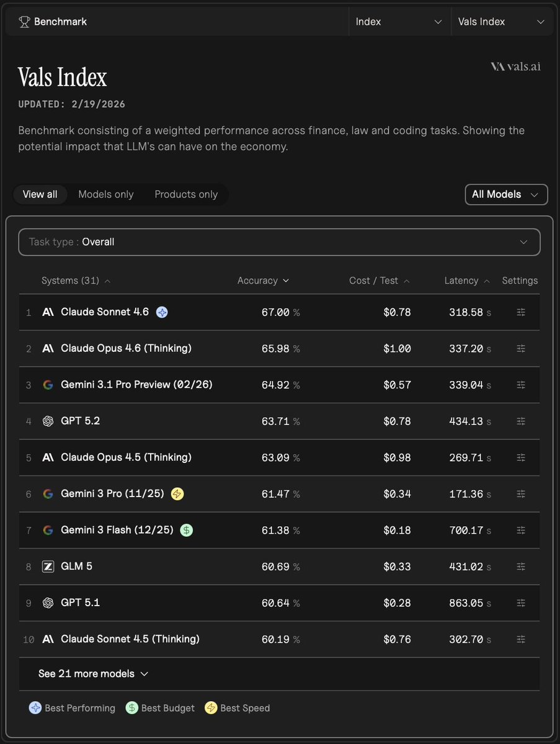Click latency value 269.71 s
The width and height of the screenshot is (560, 744).
point(470,457)
